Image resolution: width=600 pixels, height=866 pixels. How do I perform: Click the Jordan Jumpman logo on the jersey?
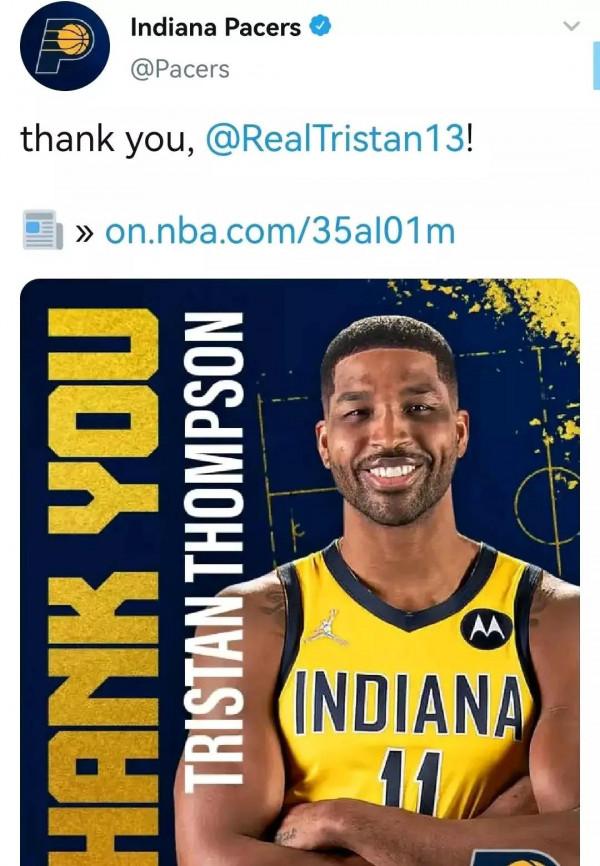click(327, 627)
